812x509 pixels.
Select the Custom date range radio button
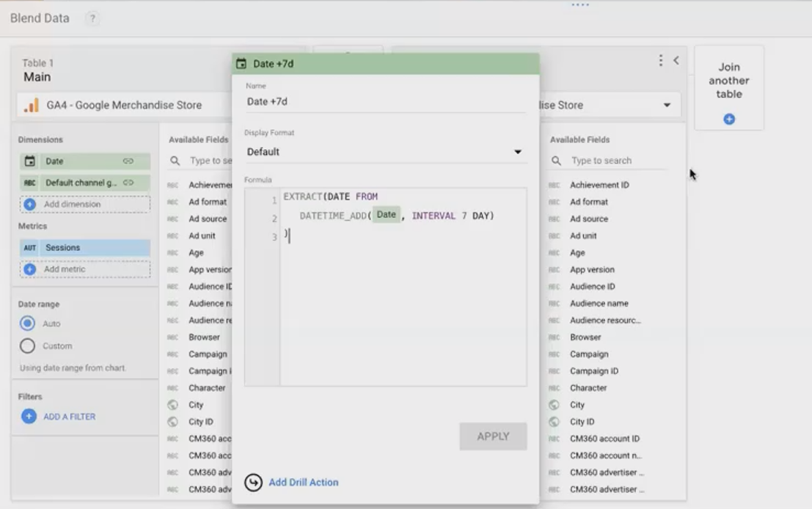point(27,346)
